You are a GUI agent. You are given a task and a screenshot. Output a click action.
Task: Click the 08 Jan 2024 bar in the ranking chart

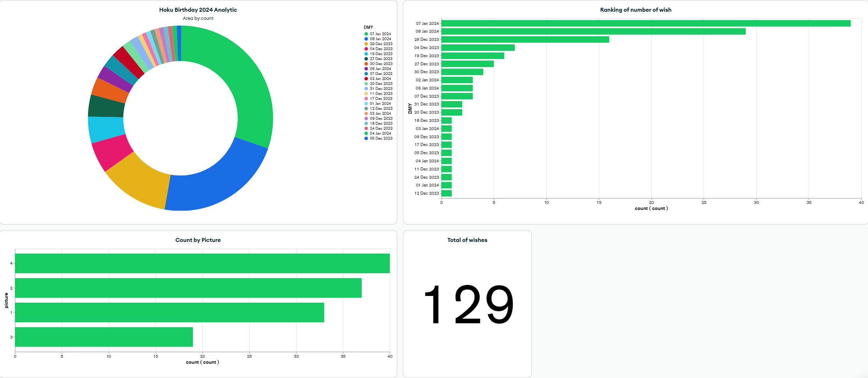point(594,31)
